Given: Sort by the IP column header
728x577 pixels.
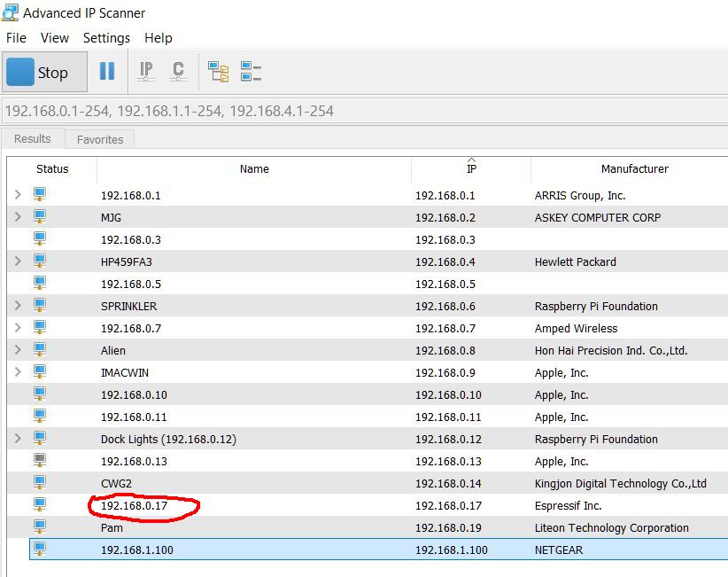Looking at the screenshot, I should pyautogui.click(x=470, y=168).
